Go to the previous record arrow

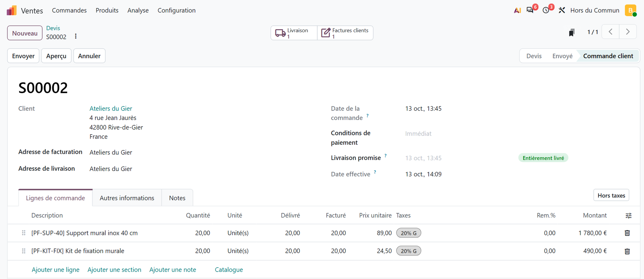tap(610, 32)
